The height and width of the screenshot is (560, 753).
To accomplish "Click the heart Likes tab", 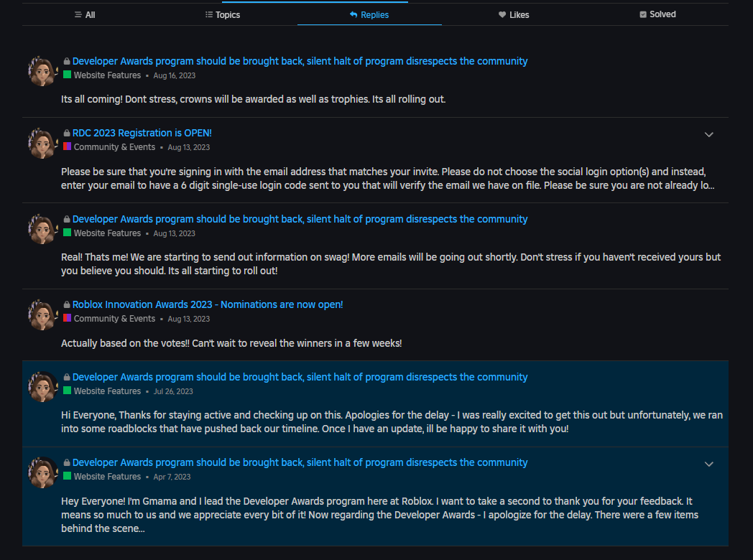I will click(x=514, y=14).
